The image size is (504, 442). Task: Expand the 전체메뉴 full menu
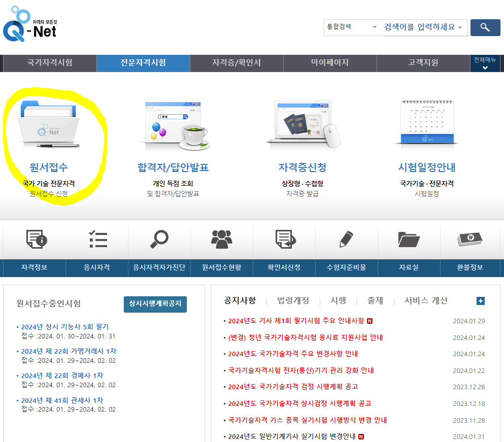[485, 63]
